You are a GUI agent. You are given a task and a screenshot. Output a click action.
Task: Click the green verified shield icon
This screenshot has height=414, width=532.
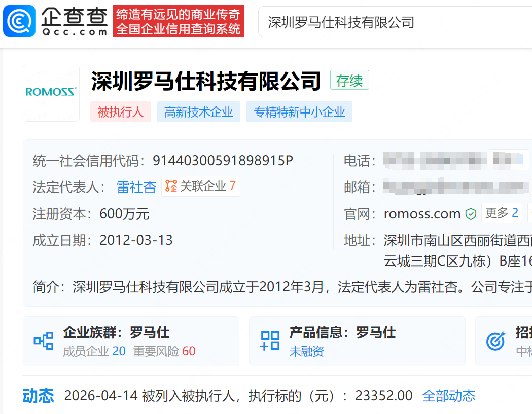pyautogui.click(x=471, y=214)
